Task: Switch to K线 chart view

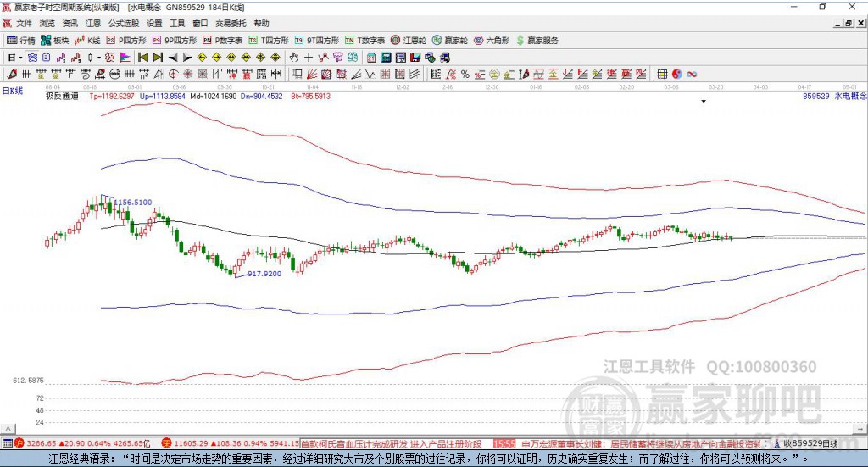Action: point(87,41)
